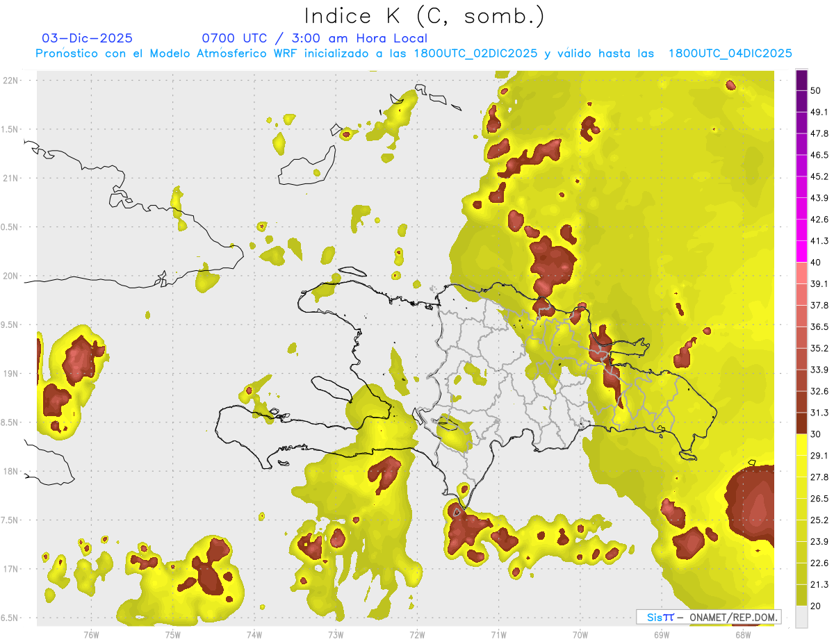Click the 'SisTT - ONAMET/REP.DOM.' credit label
Image resolution: width=834 pixels, height=644 pixels.
coord(708,617)
